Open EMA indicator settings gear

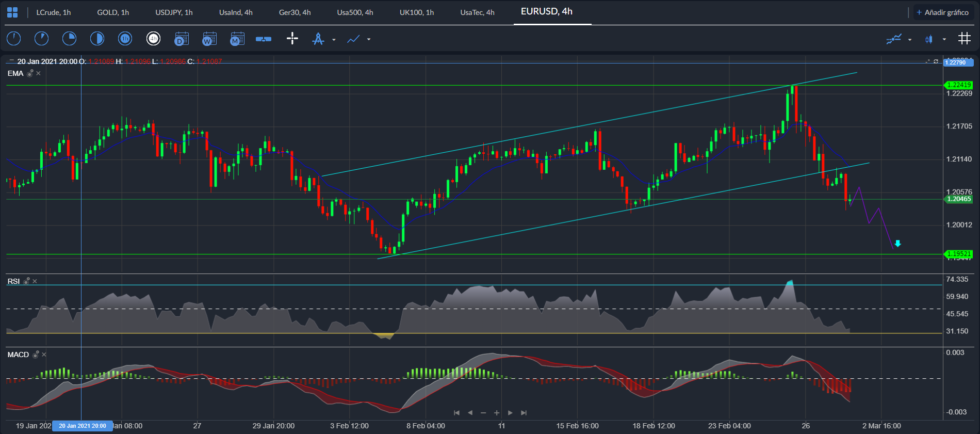click(30, 73)
